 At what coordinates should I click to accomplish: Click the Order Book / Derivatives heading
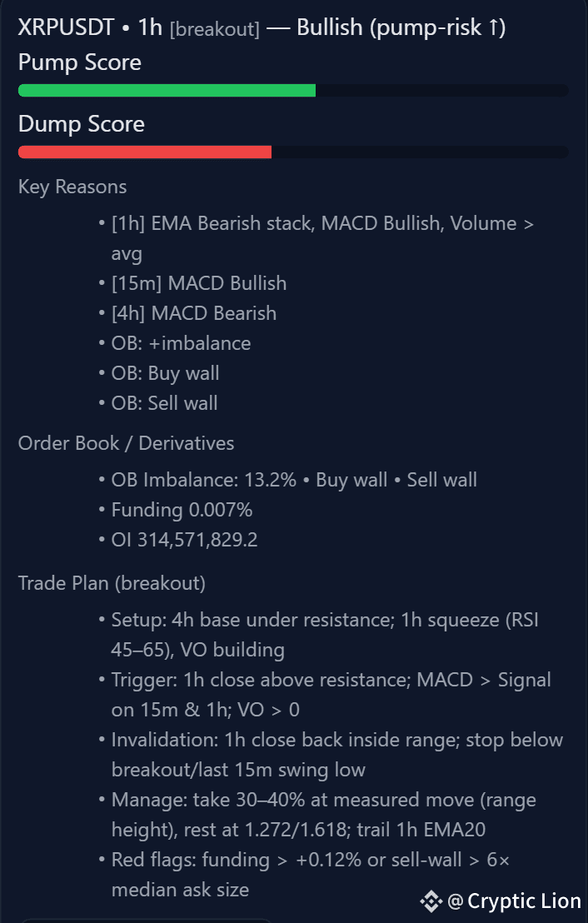(x=126, y=443)
